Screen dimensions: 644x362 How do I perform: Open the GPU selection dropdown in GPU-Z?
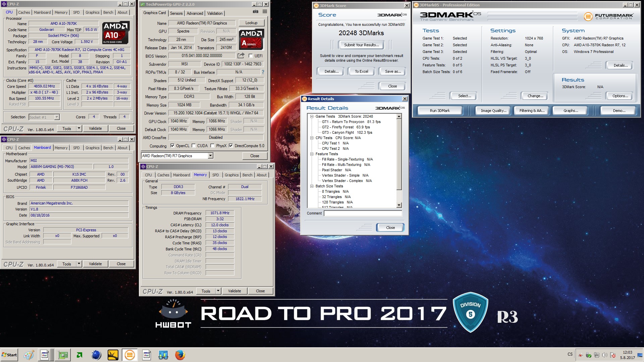click(211, 156)
